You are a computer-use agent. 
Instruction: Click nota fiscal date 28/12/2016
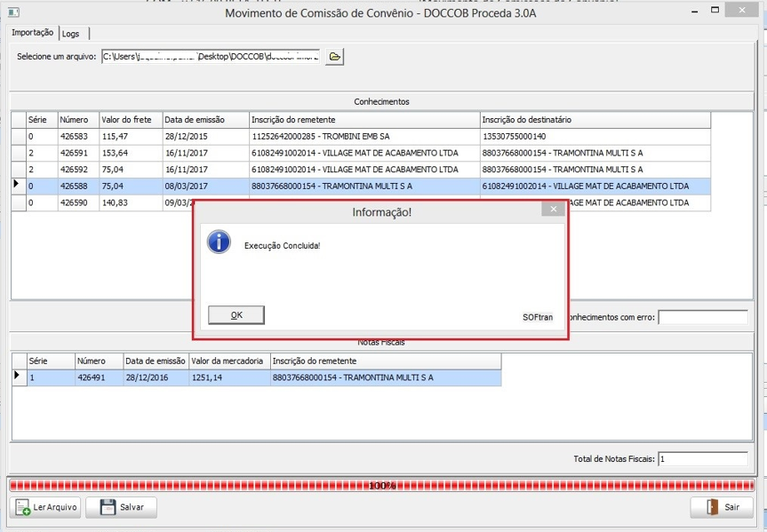(x=156, y=378)
